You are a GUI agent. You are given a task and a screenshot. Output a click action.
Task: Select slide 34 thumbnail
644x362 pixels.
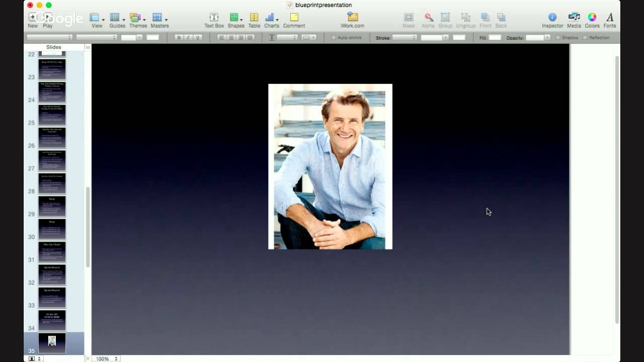click(52, 320)
